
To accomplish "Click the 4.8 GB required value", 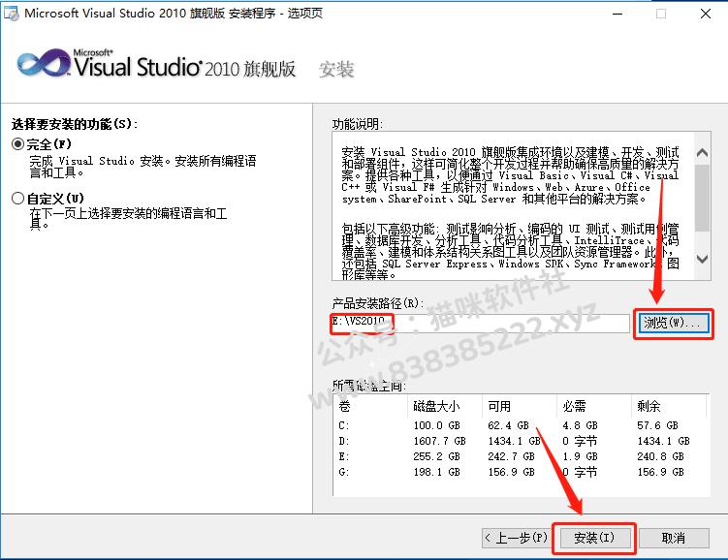I will [x=580, y=425].
